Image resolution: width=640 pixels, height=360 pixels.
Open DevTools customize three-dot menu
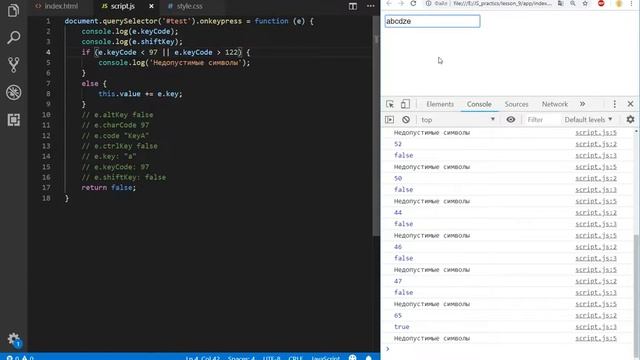[x=615, y=104]
